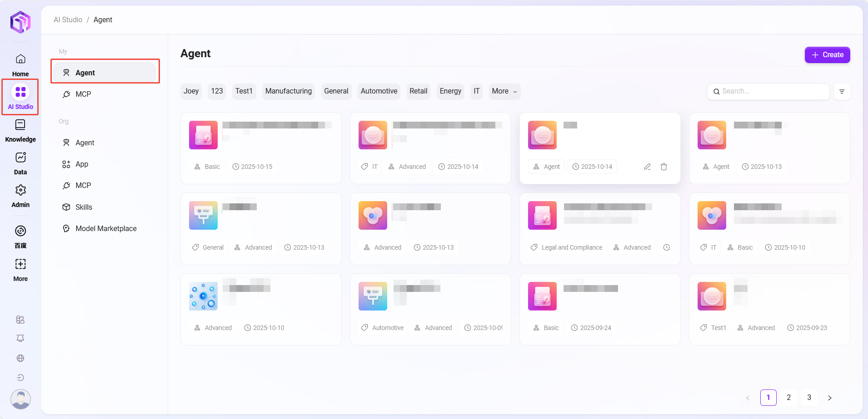Viewport: 868px width, 419px height.
Task: Go to next page using right chevron
Action: pyautogui.click(x=829, y=398)
